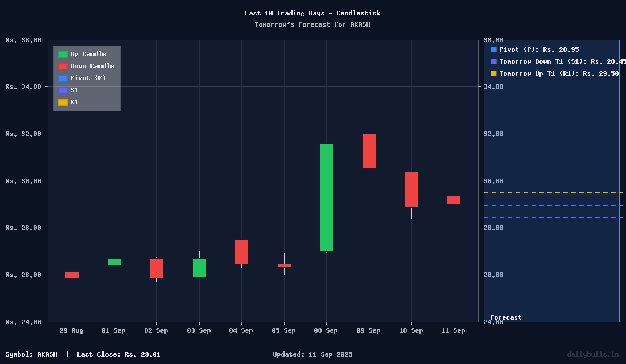Click the 11 Sep red candle
Viewport: 626px width, 364px height.
pyautogui.click(x=454, y=200)
